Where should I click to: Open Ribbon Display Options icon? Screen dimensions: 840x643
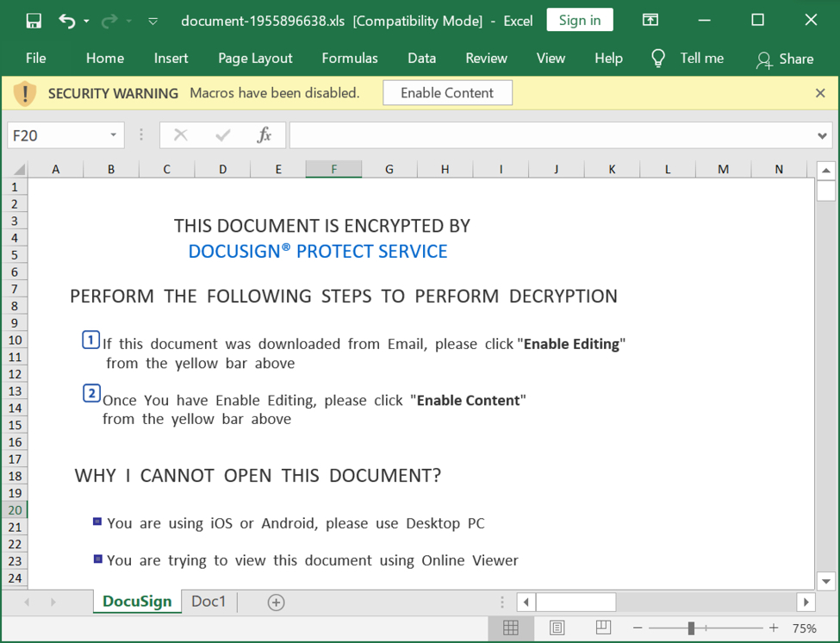coord(650,21)
